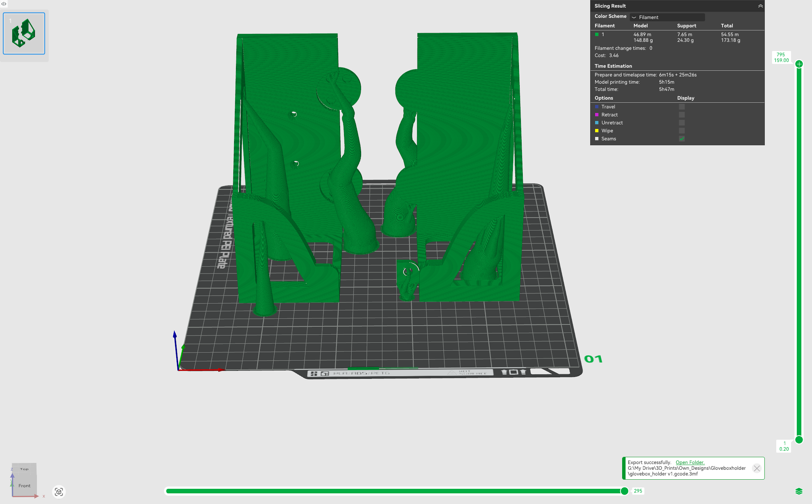This screenshot has height=504, width=812.
Task: Click the yellow Wipe color swatch
Action: pyautogui.click(x=597, y=131)
